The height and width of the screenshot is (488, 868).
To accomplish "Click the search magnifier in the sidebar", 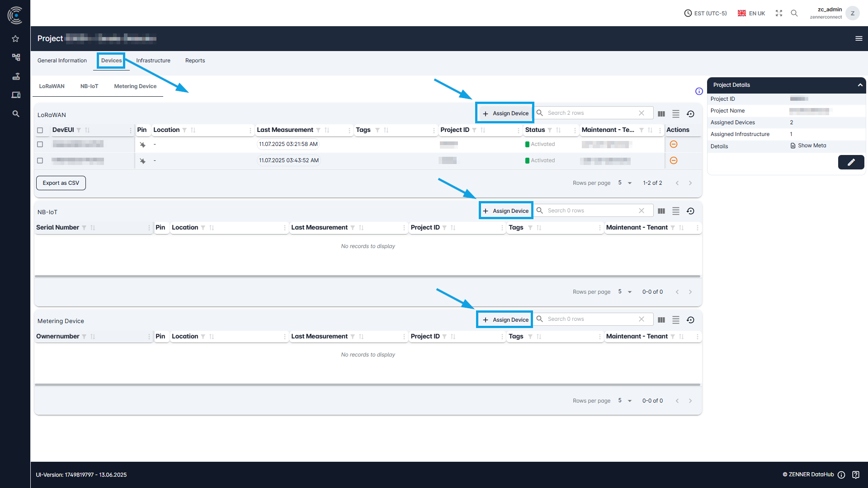I will pos(15,113).
